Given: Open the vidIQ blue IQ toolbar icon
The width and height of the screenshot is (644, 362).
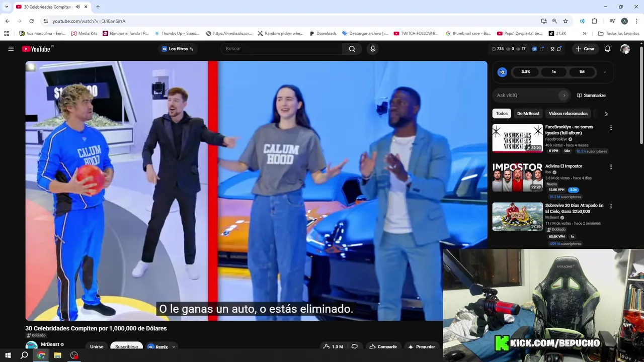Looking at the screenshot, I should [x=534, y=49].
